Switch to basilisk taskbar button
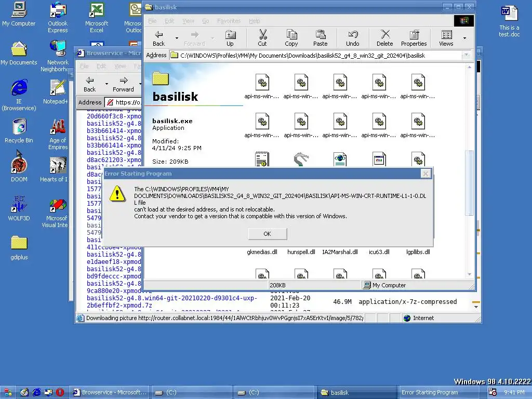The image size is (532, 399). click(x=355, y=392)
